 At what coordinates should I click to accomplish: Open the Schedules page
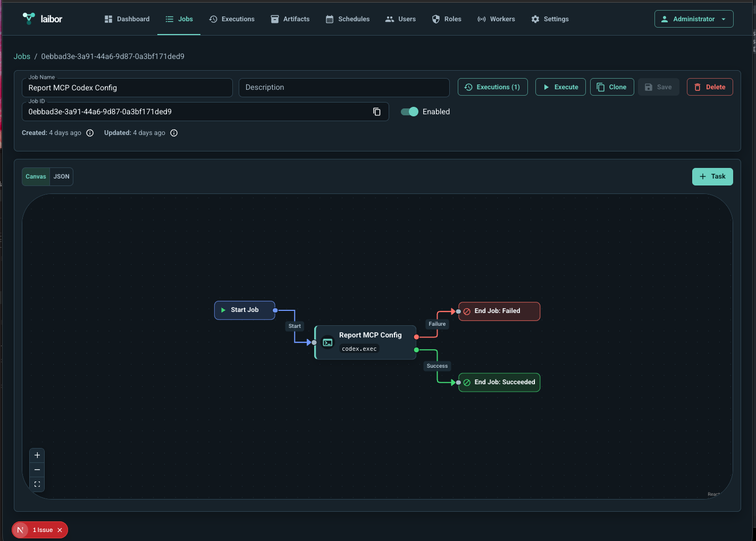[x=348, y=19]
